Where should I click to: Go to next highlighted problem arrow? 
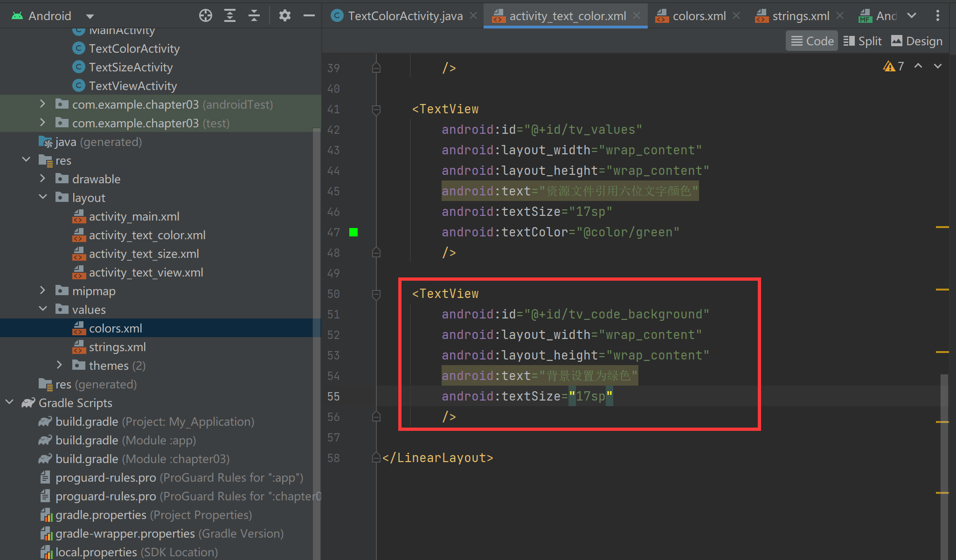[938, 66]
